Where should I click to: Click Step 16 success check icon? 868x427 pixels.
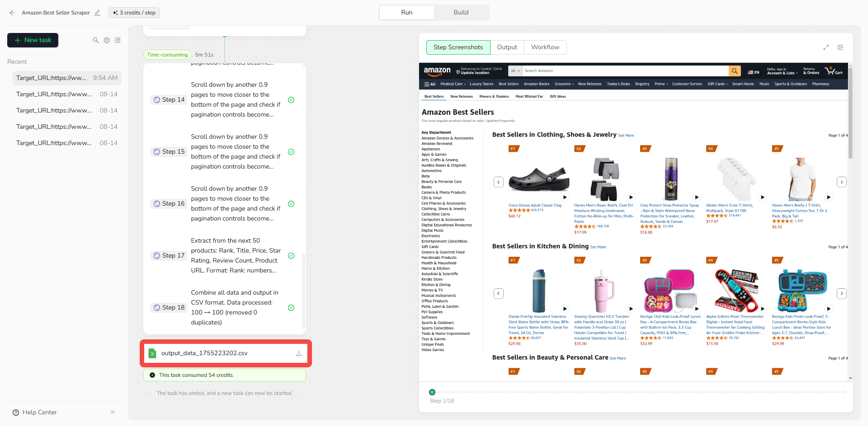[291, 204]
